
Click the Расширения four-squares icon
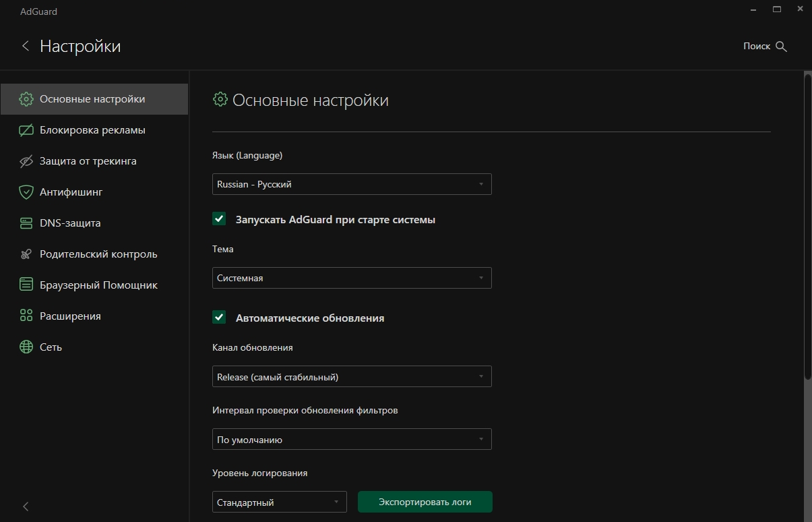pyautogui.click(x=26, y=316)
